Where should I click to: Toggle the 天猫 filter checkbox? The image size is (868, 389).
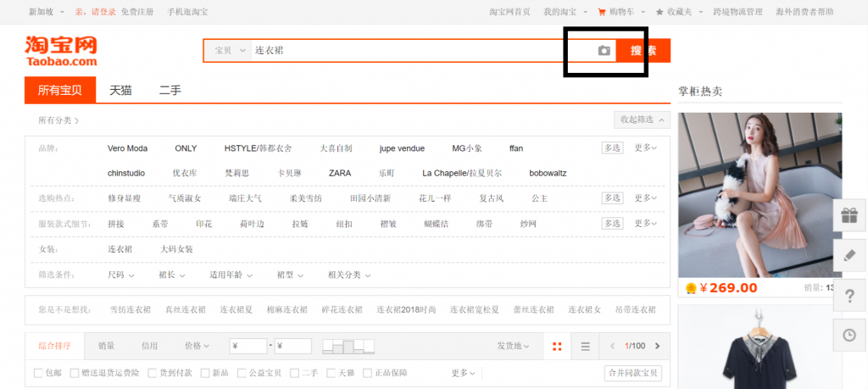(331, 373)
